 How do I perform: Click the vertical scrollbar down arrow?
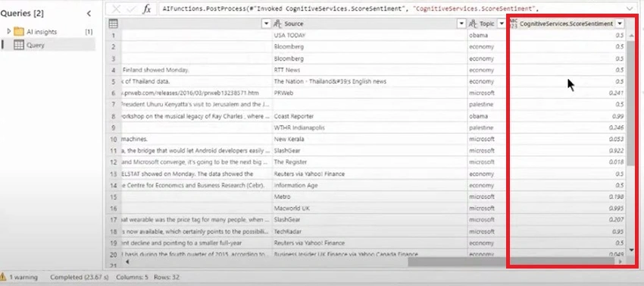[631, 250]
